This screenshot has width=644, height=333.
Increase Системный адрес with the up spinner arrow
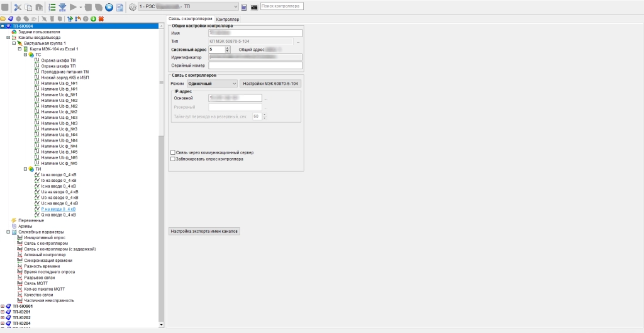(228, 48)
